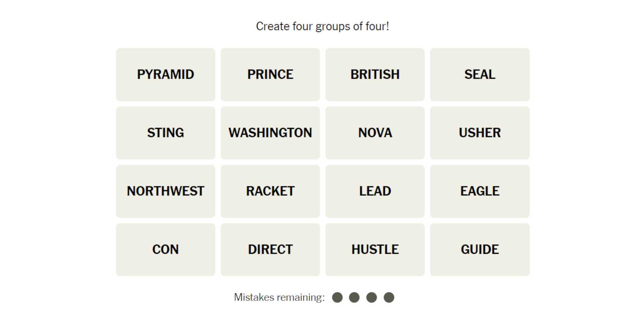Click the NOVA word tile

(375, 133)
